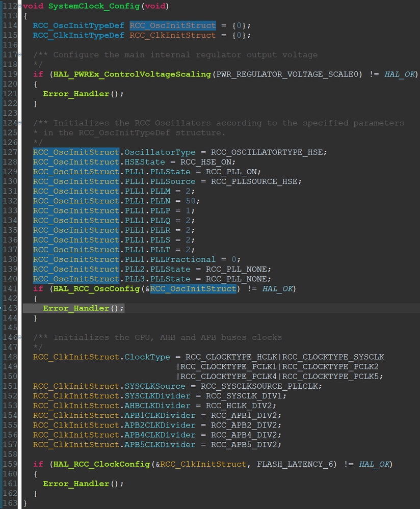Click OscillatorType member on line 127
The width and height of the screenshot is (420, 509).
pos(160,152)
